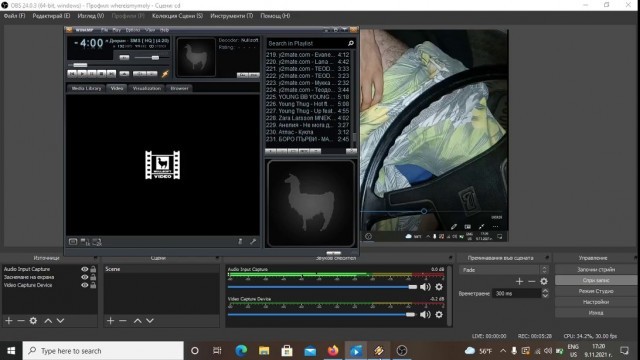The image size is (640, 360).
Task: Click Winamp eject/open file button
Action: [124, 74]
